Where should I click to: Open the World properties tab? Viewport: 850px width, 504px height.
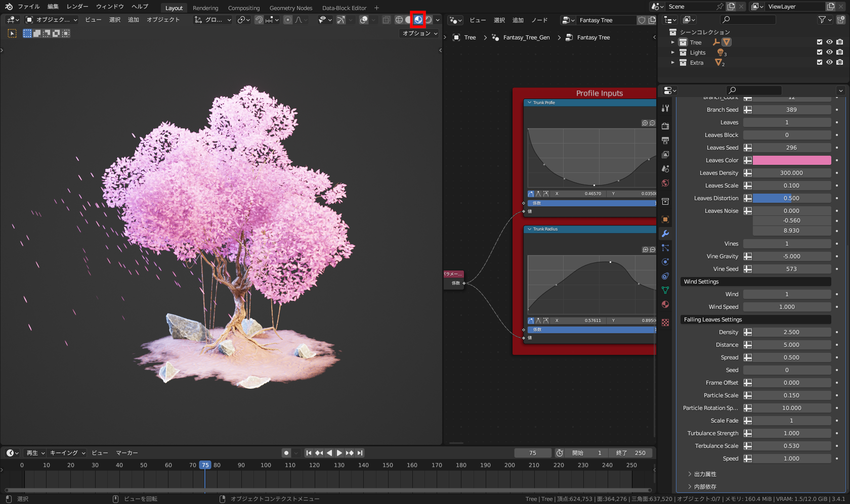[x=665, y=183]
